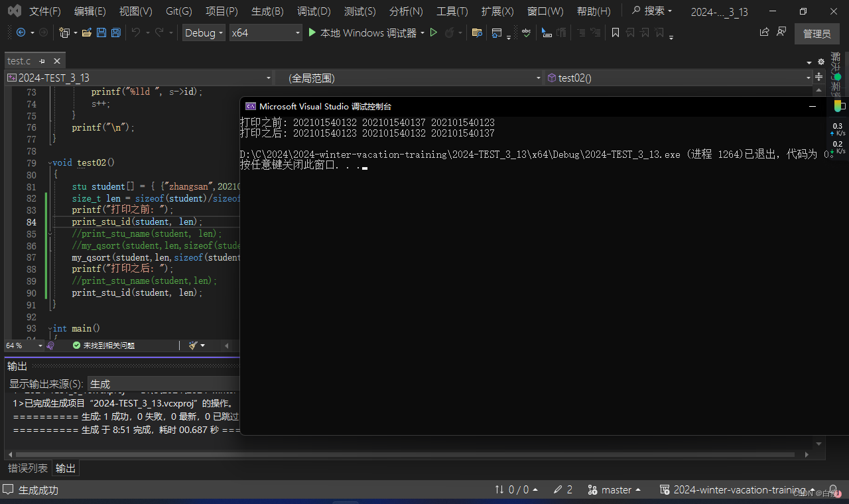Click the Open File folder icon
Screen dimensions: 849x504
coord(86,32)
